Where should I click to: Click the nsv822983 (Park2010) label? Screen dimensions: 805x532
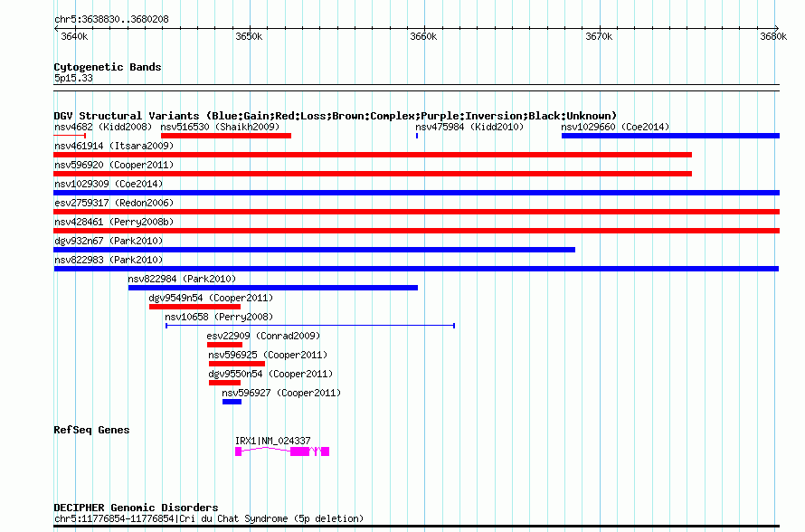tap(109, 260)
